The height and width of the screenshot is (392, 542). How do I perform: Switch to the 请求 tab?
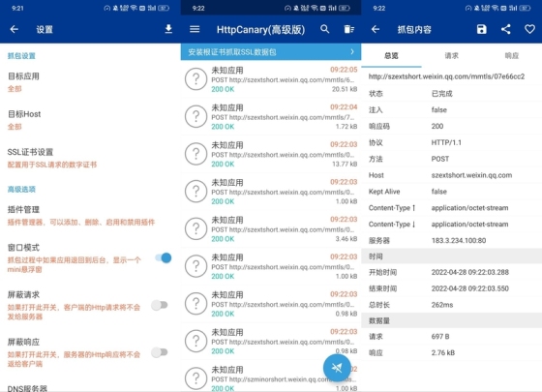(x=451, y=56)
